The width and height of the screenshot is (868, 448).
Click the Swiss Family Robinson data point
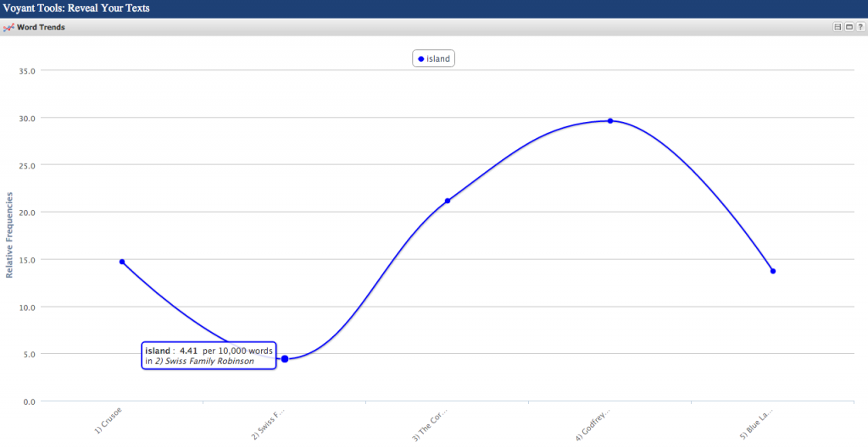pyautogui.click(x=285, y=359)
